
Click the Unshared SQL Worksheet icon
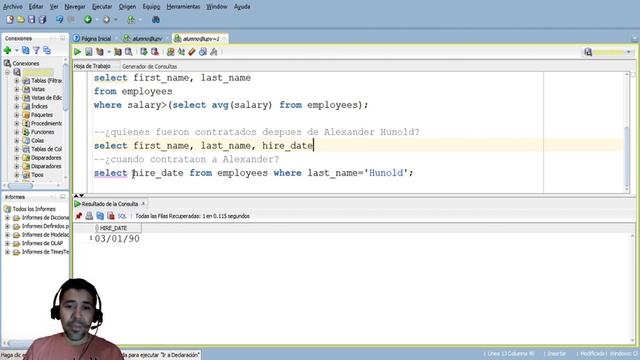tap(170, 52)
